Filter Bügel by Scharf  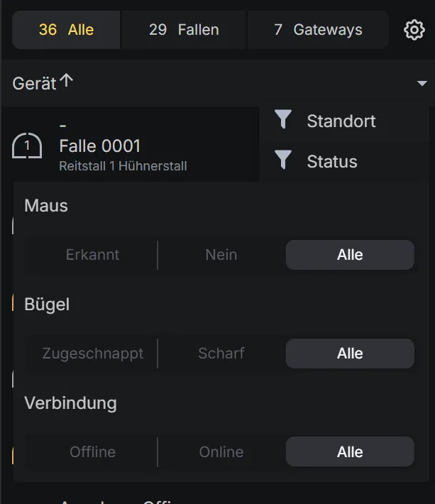point(221,354)
